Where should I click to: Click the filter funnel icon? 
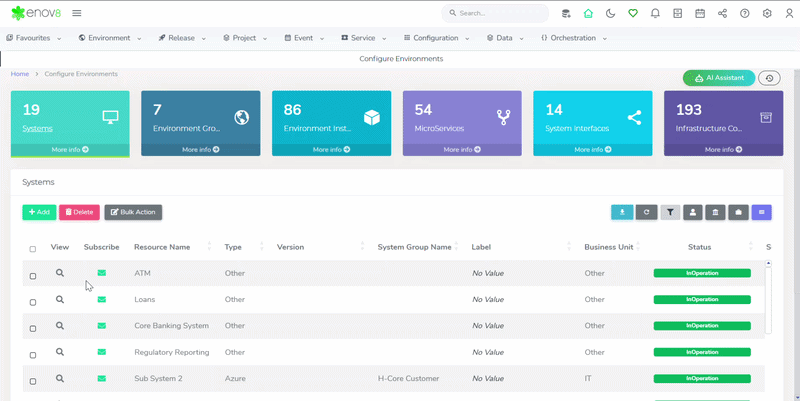click(669, 212)
